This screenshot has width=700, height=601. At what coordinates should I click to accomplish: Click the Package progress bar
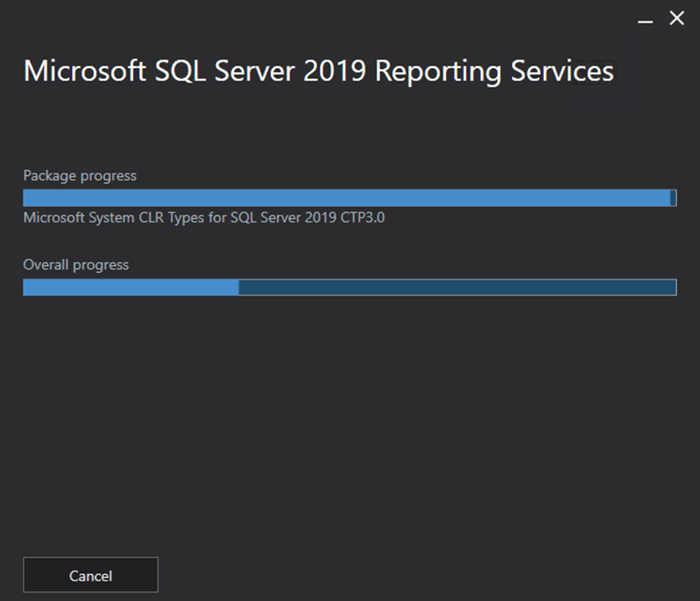[x=348, y=198]
